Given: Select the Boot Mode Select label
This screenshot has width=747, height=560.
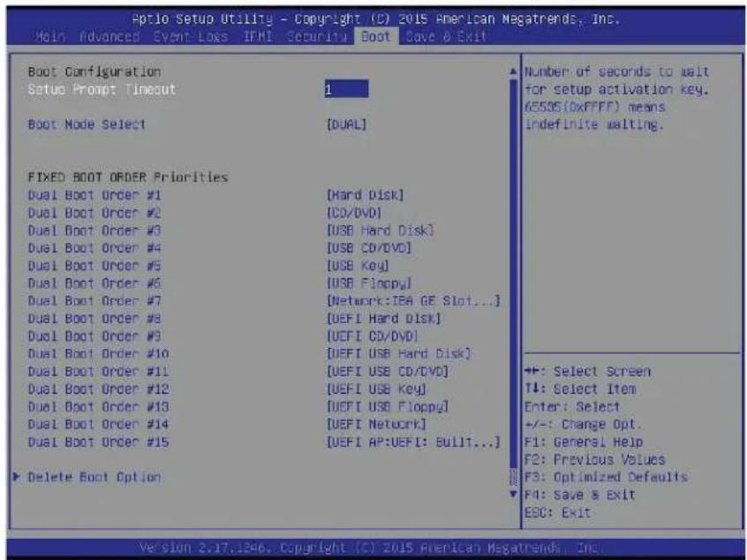Looking at the screenshot, I should click(87, 125).
